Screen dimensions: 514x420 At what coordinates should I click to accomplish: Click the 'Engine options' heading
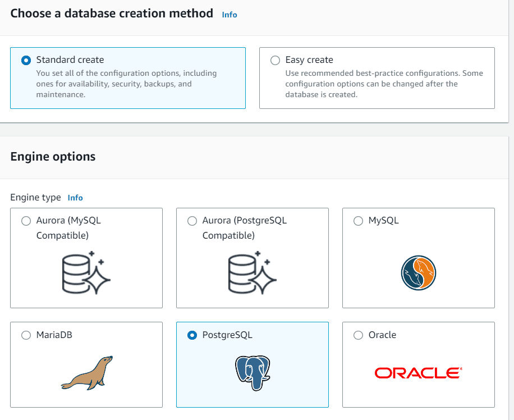click(53, 157)
